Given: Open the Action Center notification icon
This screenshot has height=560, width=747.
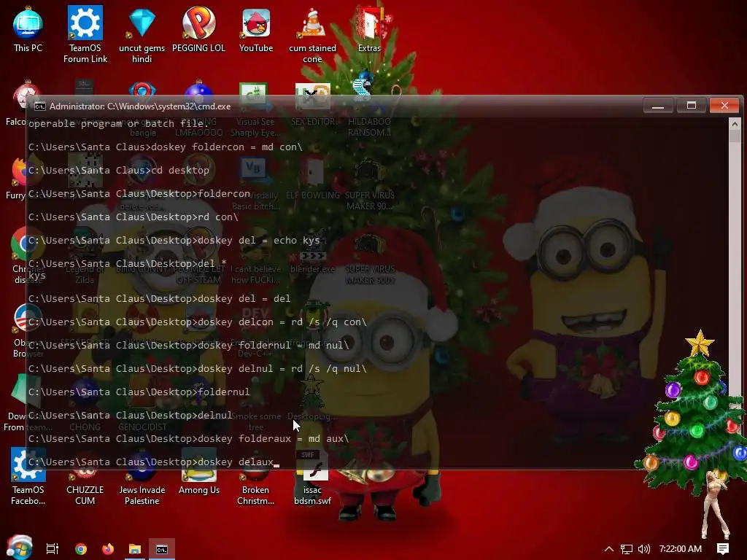Looking at the screenshot, I should tap(723, 549).
